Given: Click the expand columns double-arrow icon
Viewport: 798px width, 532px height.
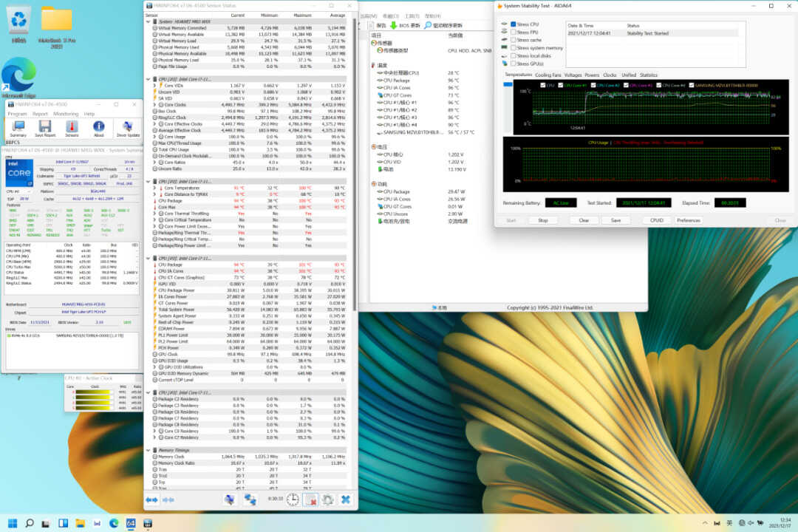Looking at the screenshot, I should [151, 500].
